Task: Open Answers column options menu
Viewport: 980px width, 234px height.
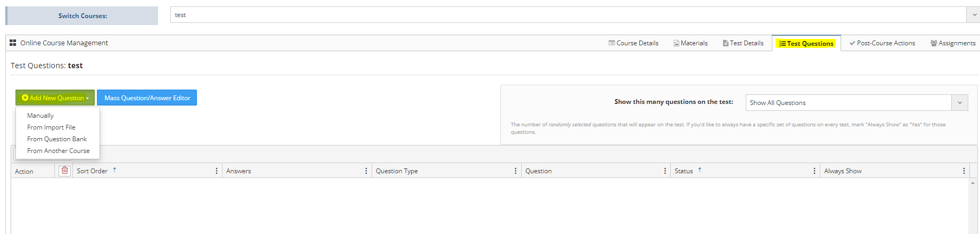Action: 366,171
